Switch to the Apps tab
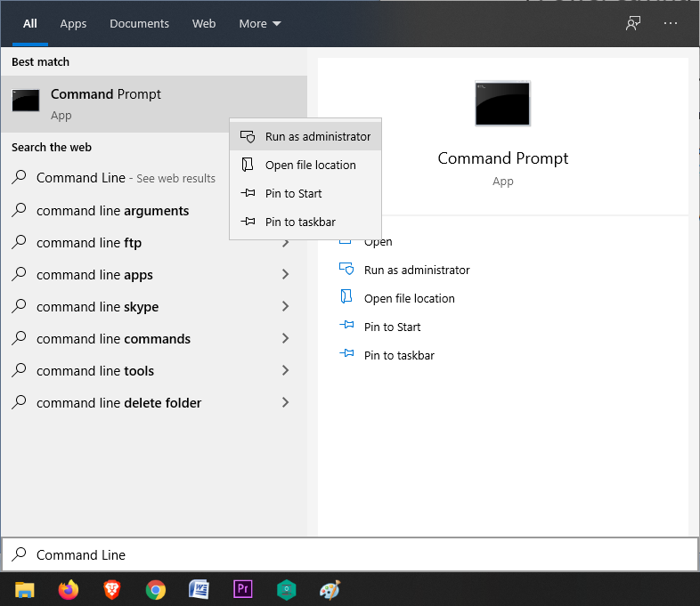 tap(73, 24)
